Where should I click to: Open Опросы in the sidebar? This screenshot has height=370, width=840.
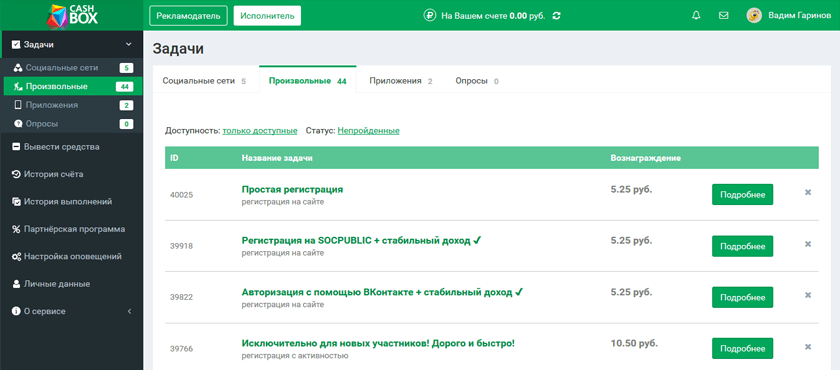tap(73, 124)
